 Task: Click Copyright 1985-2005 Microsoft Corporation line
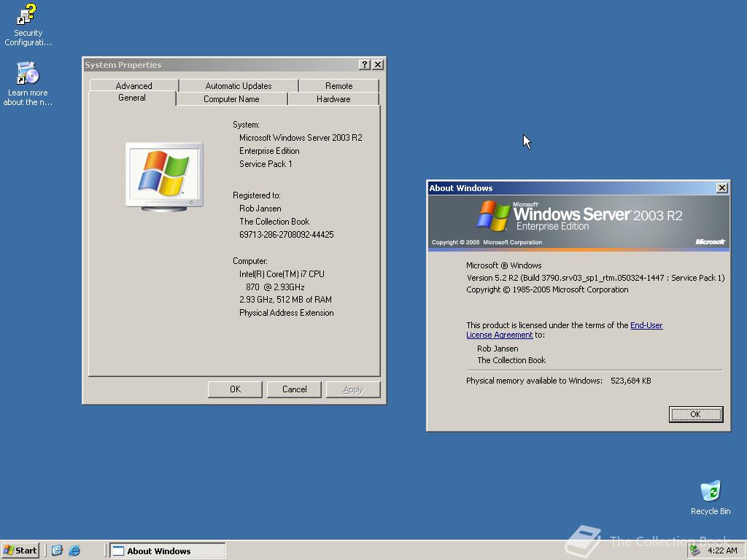coord(547,289)
